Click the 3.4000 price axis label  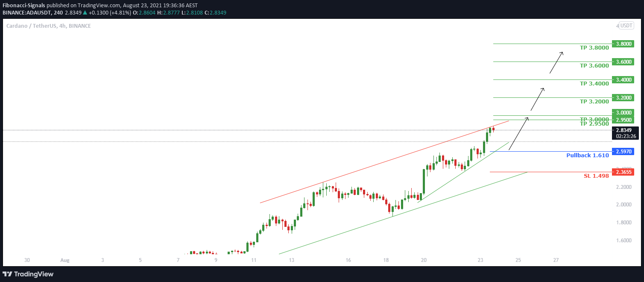coord(623,79)
